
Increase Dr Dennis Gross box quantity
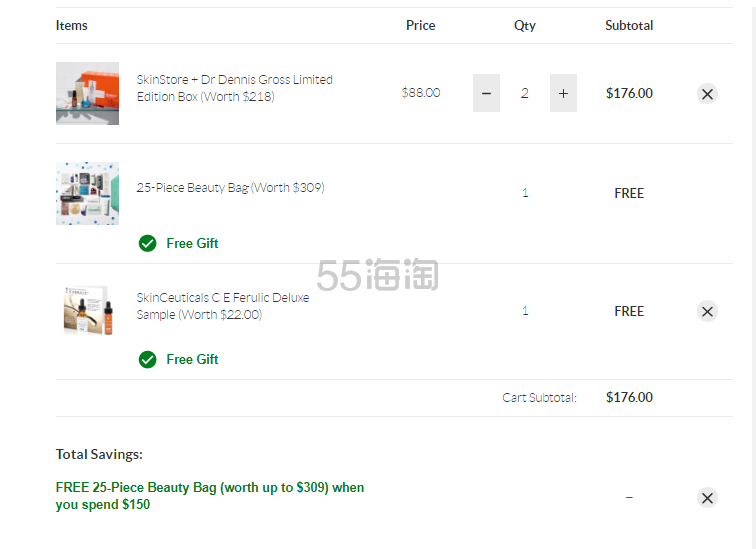pyautogui.click(x=563, y=93)
